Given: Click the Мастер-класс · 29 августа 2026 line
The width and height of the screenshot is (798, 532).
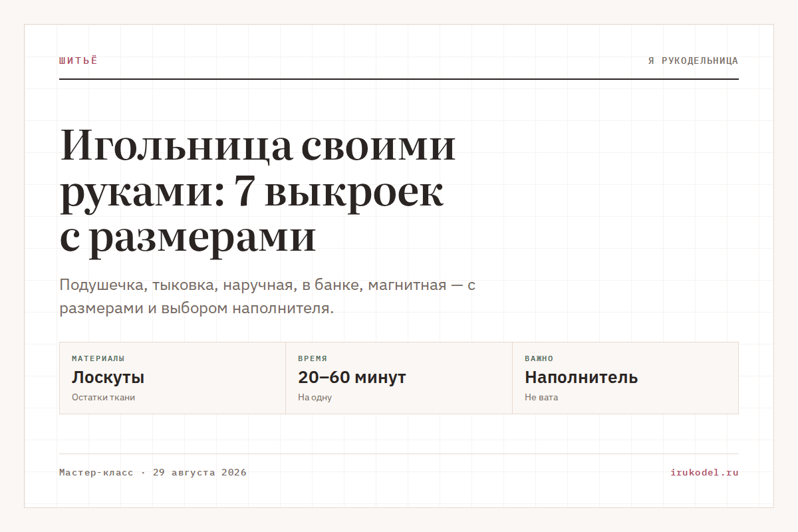Looking at the screenshot, I should (153, 473).
